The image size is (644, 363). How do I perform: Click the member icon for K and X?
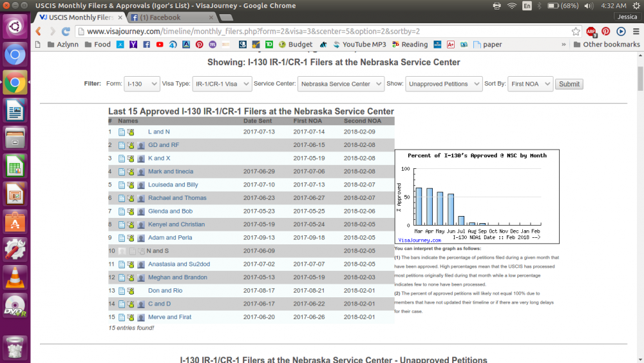click(x=141, y=159)
